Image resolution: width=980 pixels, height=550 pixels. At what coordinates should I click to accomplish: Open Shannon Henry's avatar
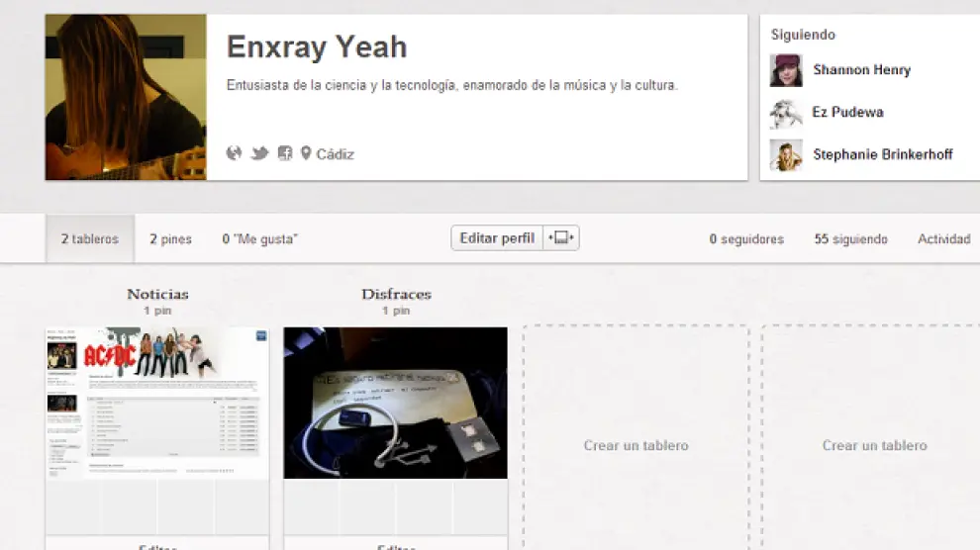(x=786, y=70)
